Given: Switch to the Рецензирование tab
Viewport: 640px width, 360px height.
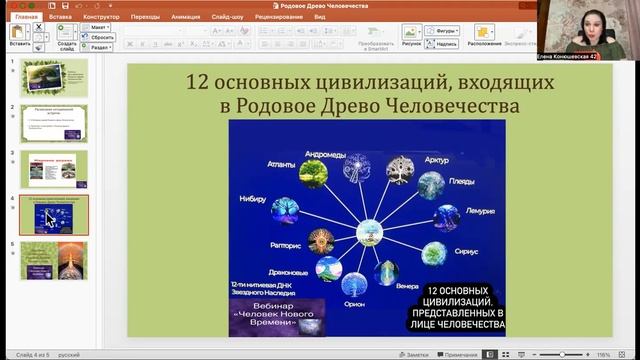Looking at the screenshot, I should [x=279, y=17].
